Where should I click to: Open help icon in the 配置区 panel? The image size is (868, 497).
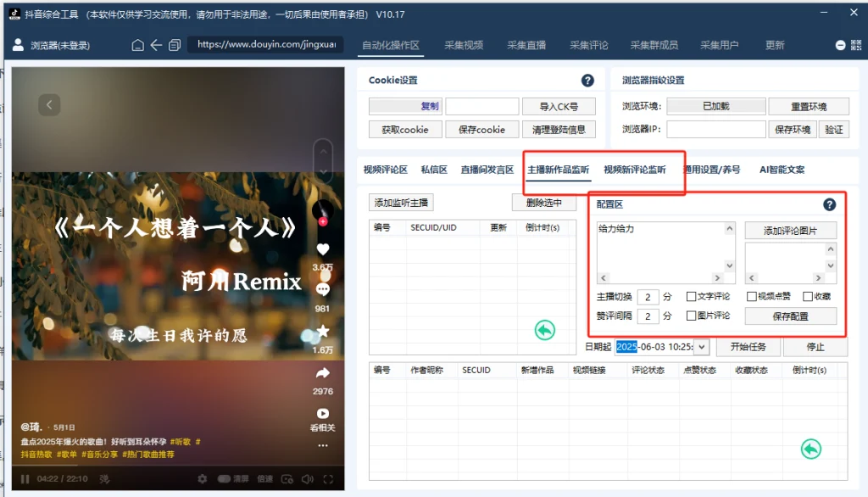pyautogui.click(x=829, y=204)
